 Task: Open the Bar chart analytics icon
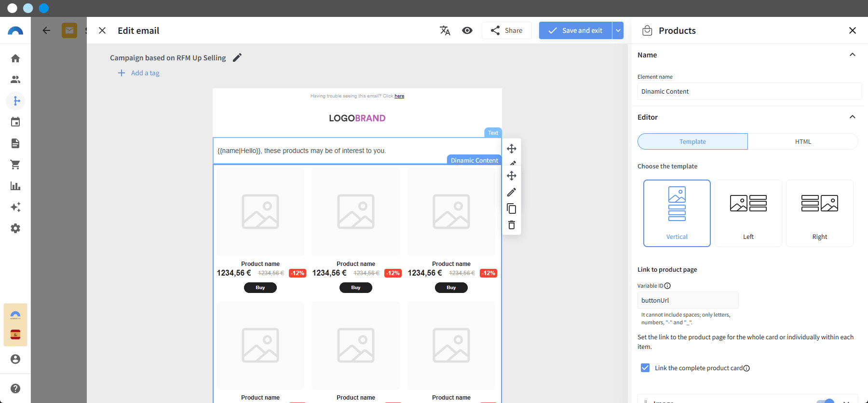[x=15, y=186]
